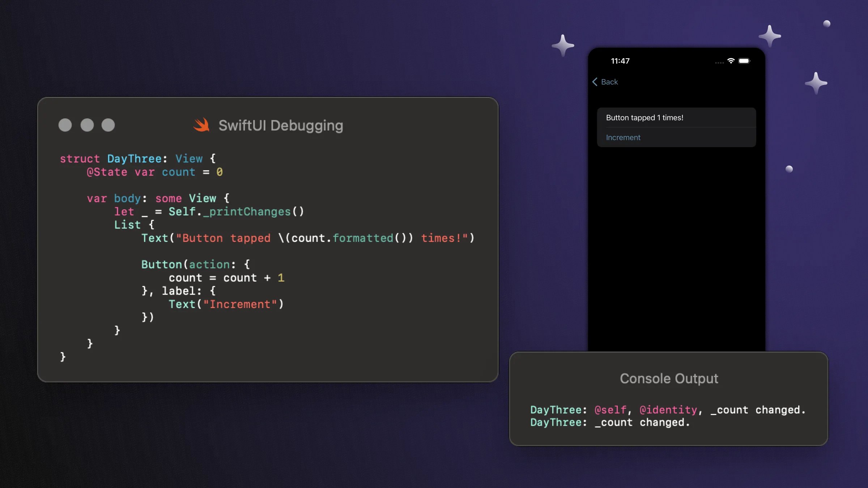Click the DayThree struct name in the code
Image resolution: width=868 pixels, height=488 pixels.
134,158
